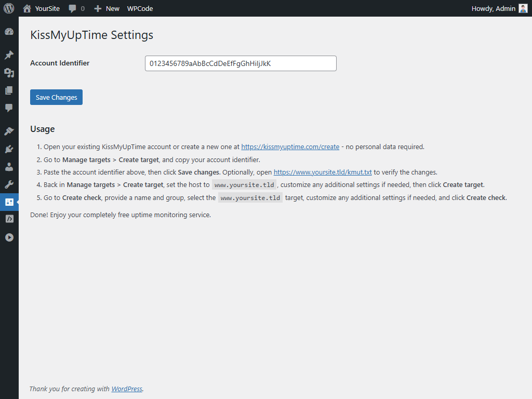Open the yoursite.tld/kmut.txt link
This screenshot has height=399, width=532.
coord(323,172)
